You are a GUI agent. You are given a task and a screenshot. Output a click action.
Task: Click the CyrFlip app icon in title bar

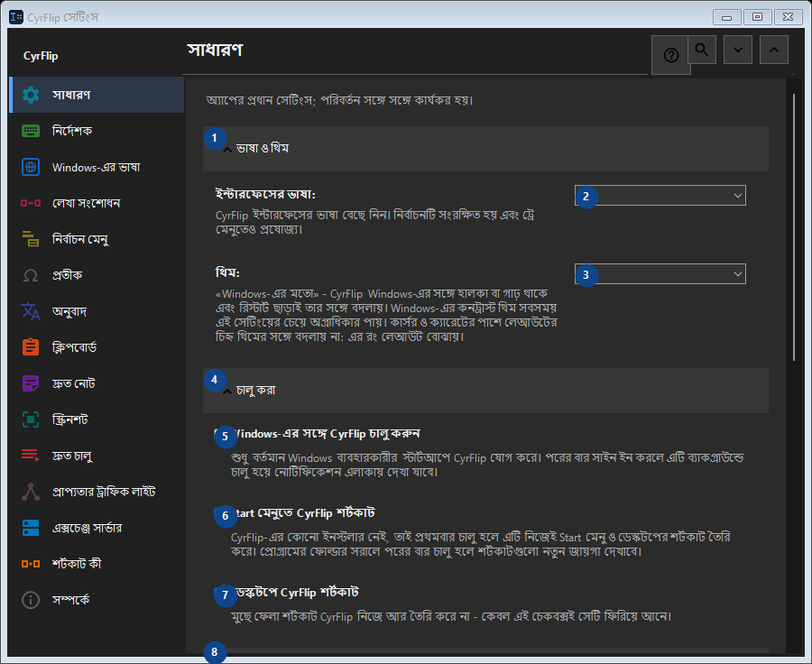point(16,17)
